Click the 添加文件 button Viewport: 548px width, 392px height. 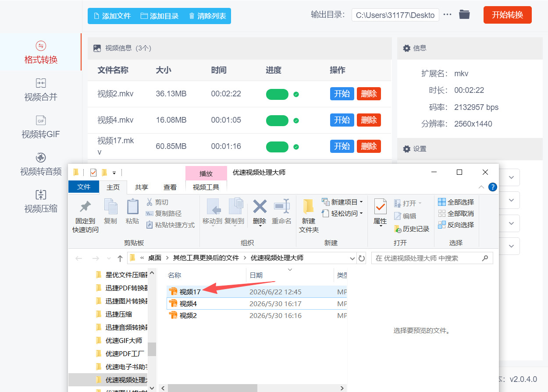112,16
